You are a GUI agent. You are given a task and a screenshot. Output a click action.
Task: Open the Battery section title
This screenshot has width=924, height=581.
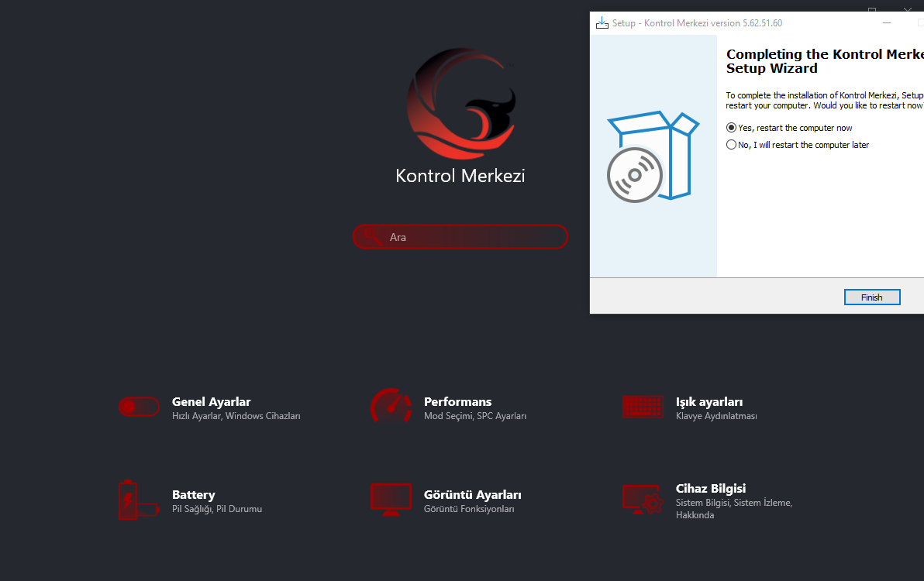(193, 494)
